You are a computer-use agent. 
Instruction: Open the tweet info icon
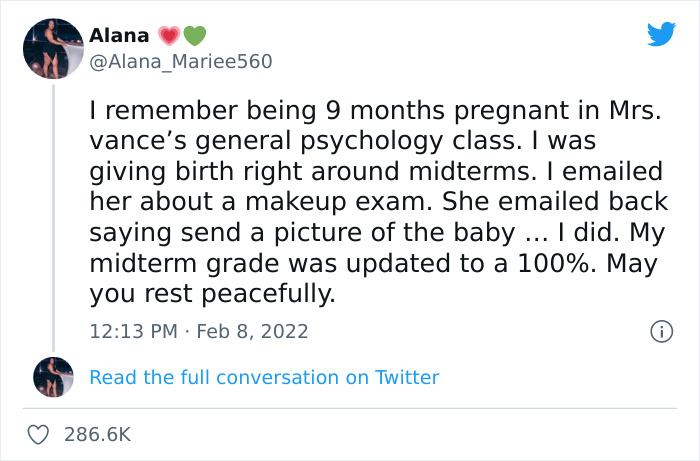660,331
